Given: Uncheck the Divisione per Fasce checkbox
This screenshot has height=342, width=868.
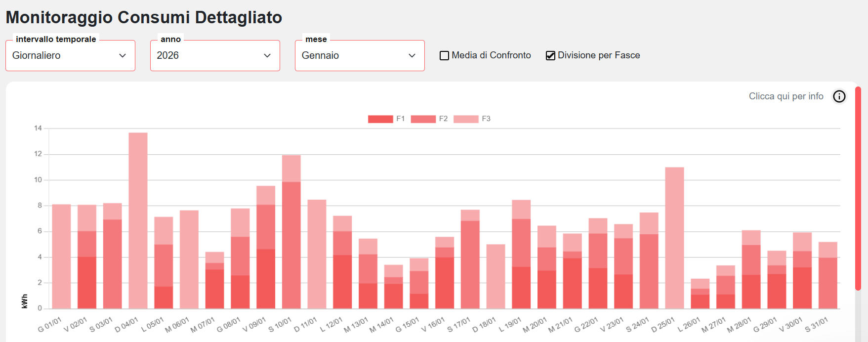Looking at the screenshot, I should [550, 56].
